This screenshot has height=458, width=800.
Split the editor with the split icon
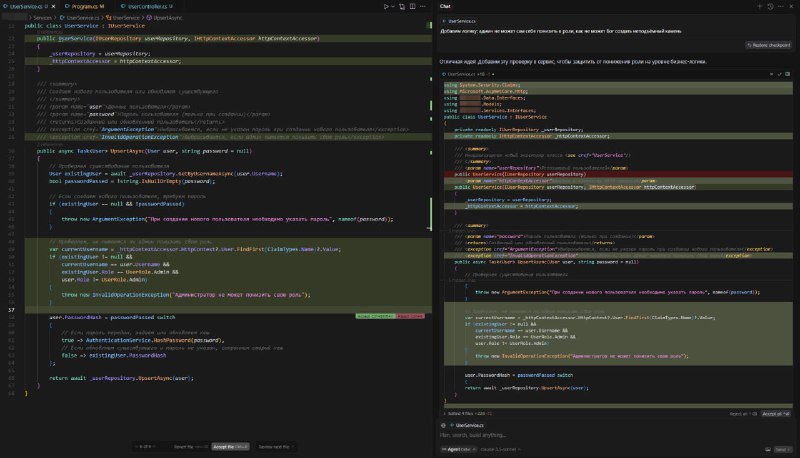click(x=413, y=7)
